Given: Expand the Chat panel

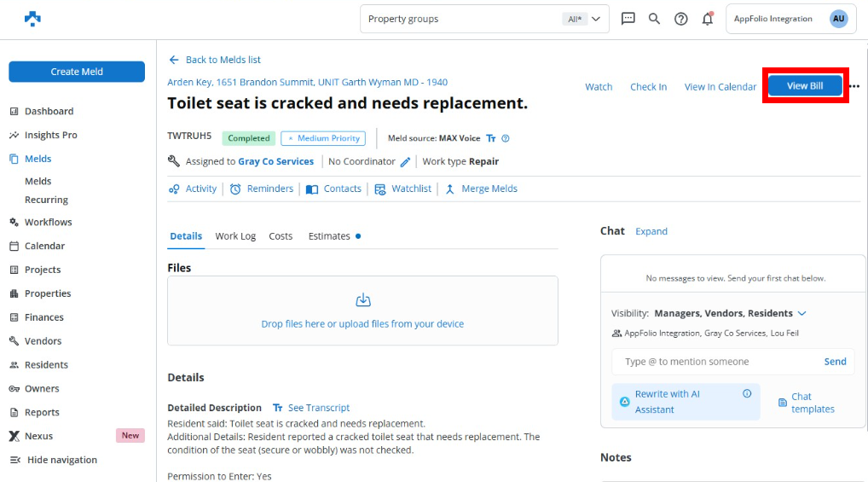Looking at the screenshot, I should click(651, 231).
